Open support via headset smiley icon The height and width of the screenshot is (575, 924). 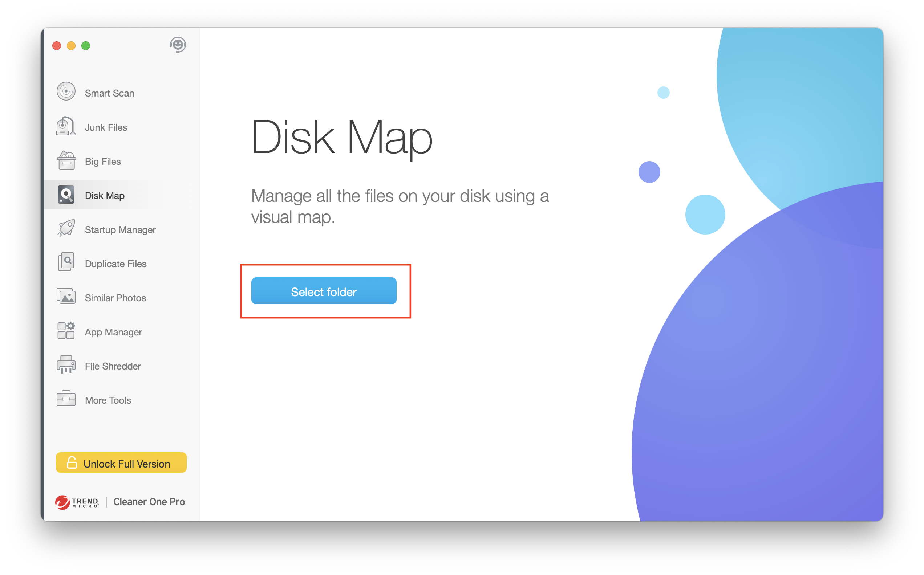[178, 45]
